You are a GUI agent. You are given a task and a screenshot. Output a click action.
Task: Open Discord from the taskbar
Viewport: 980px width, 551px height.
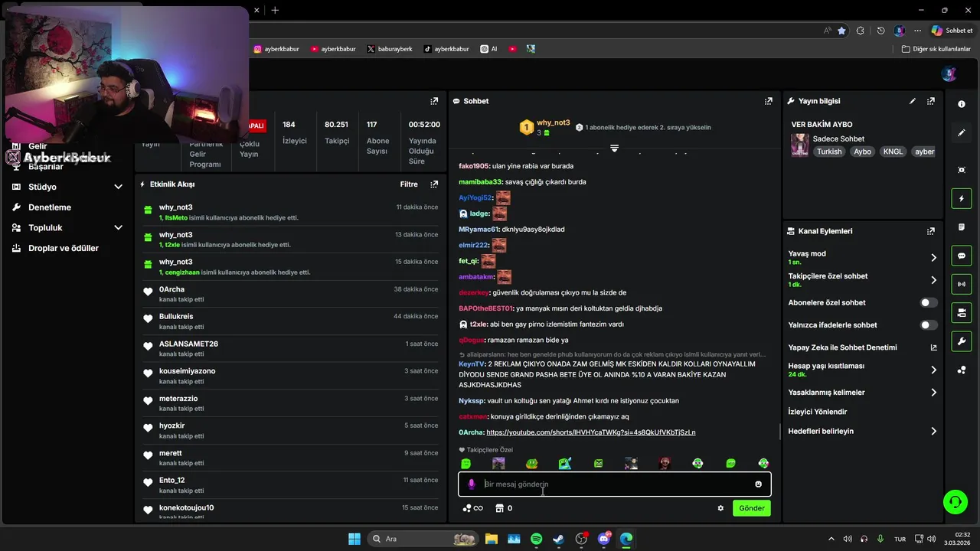pyautogui.click(x=604, y=539)
